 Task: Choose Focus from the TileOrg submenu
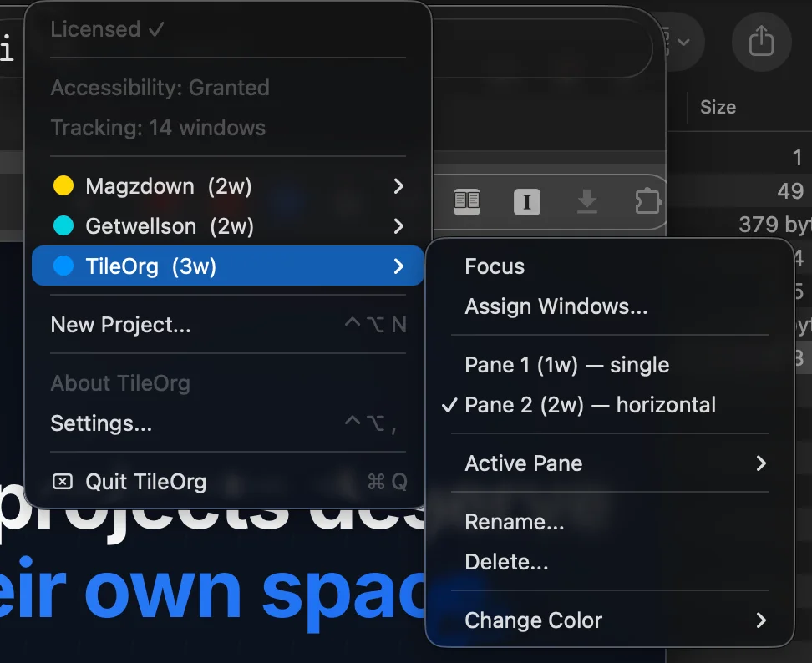(495, 266)
